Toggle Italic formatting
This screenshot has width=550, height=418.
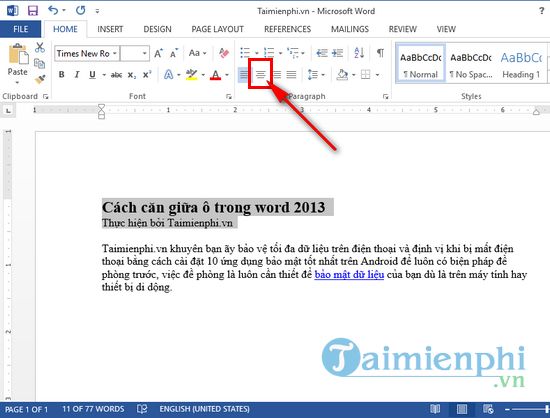[77, 75]
